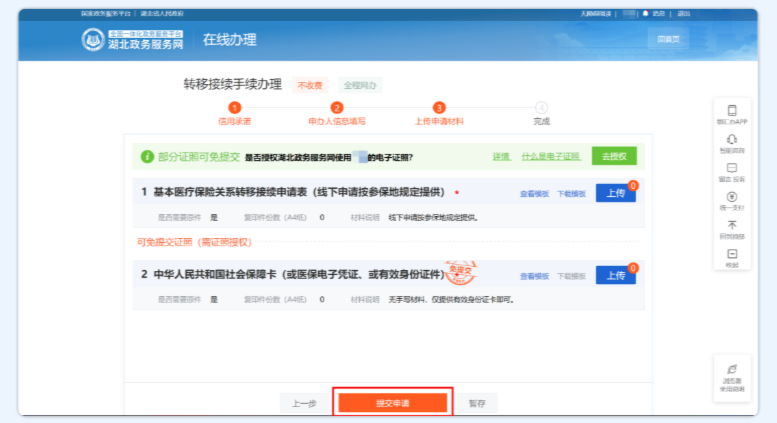Click the 湖北政务服务网 logo emblem
The width and height of the screenshot is (777, 423).
93,40
